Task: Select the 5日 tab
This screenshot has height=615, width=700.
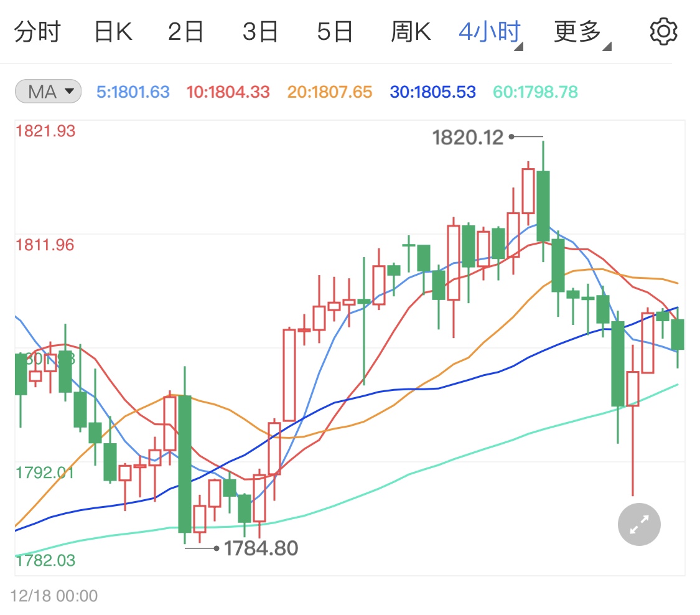Action: (x=335, y=32)
